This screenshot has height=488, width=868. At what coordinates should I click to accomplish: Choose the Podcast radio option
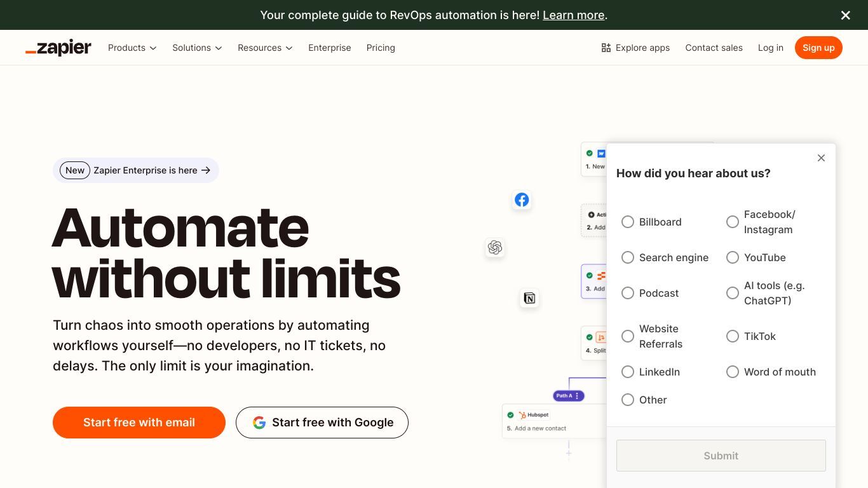(628, 293)
